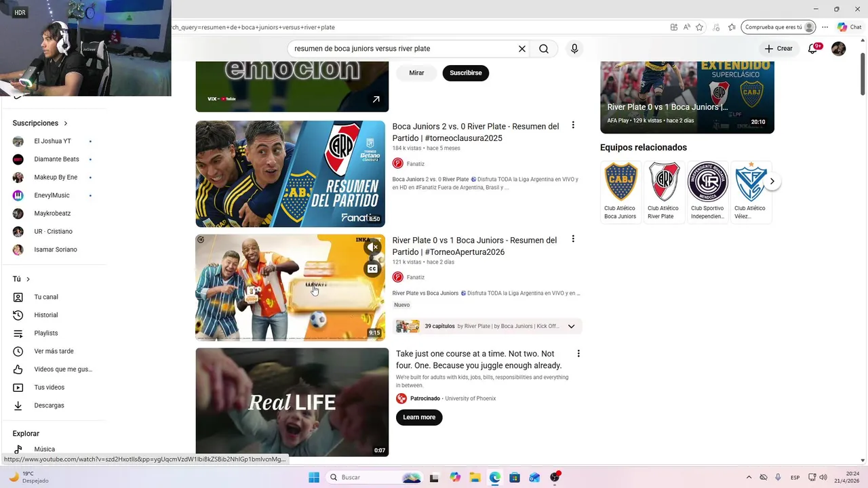Open AFA Play Superclásico extendido video

point(687,97)
